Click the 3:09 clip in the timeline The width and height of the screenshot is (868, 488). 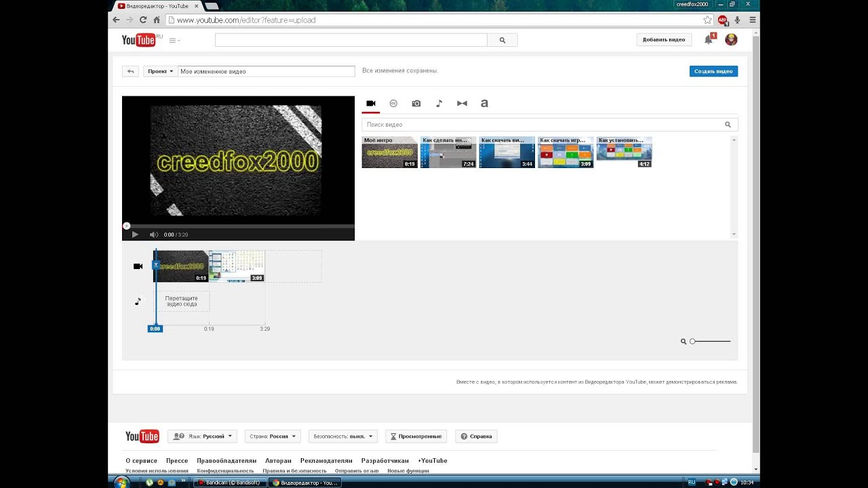pos(237,266)
